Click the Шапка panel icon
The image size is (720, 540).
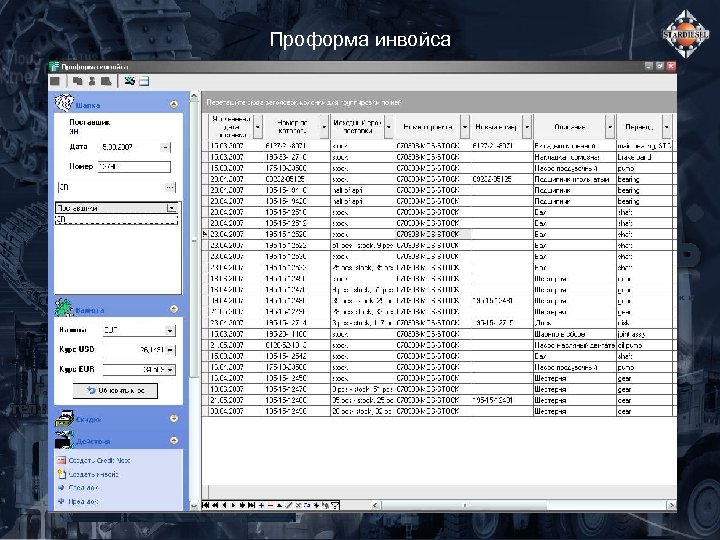coord(64,103)
